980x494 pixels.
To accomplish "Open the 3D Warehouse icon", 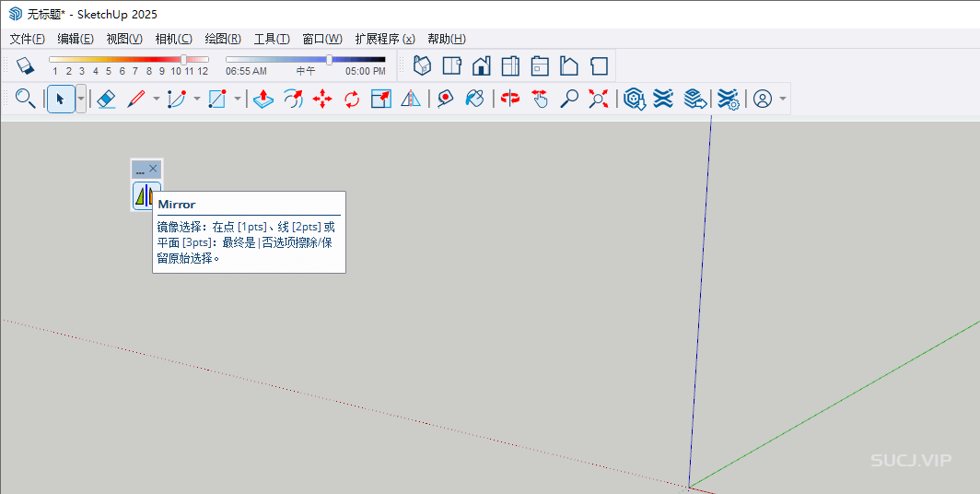I will tap(635, 99).
